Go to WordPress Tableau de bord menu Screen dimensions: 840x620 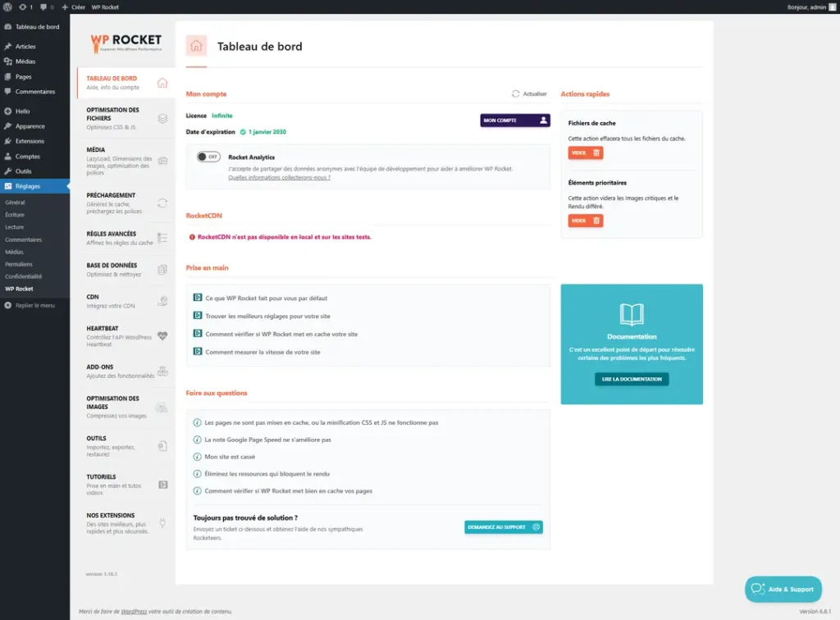34,27
